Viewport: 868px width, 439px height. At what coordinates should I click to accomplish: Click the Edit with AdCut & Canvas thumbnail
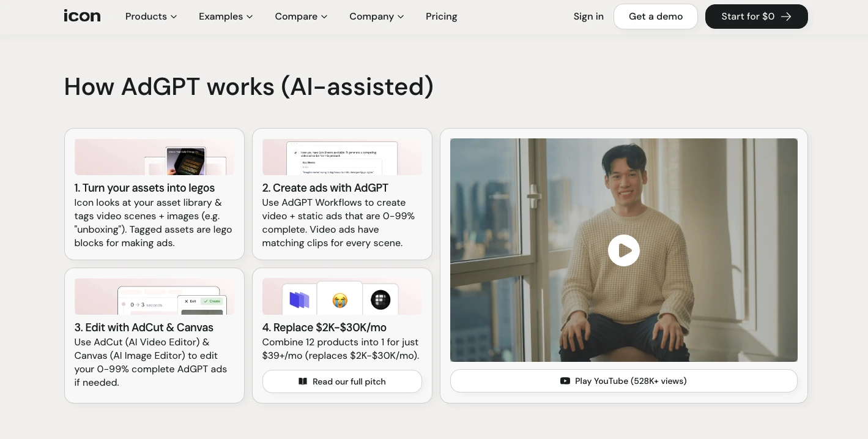(154, 296)
